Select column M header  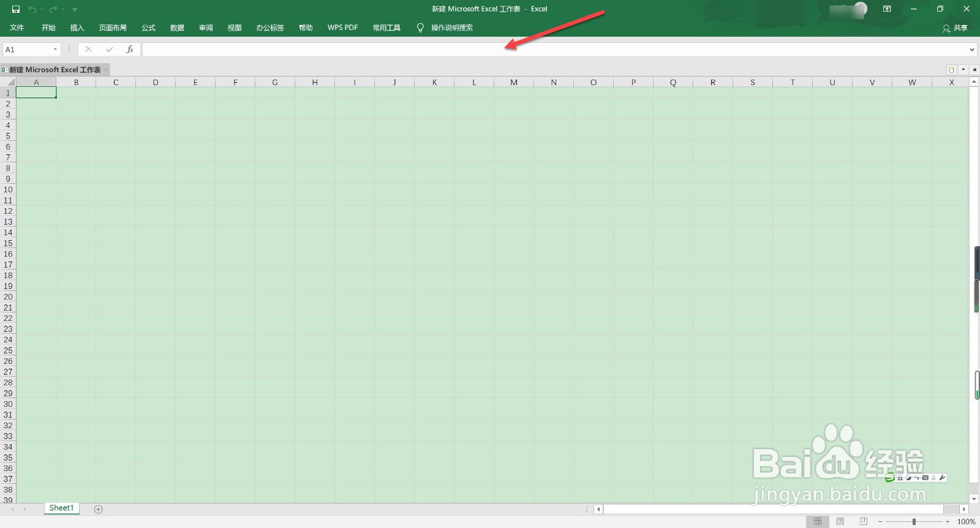[x=513, y=82]
